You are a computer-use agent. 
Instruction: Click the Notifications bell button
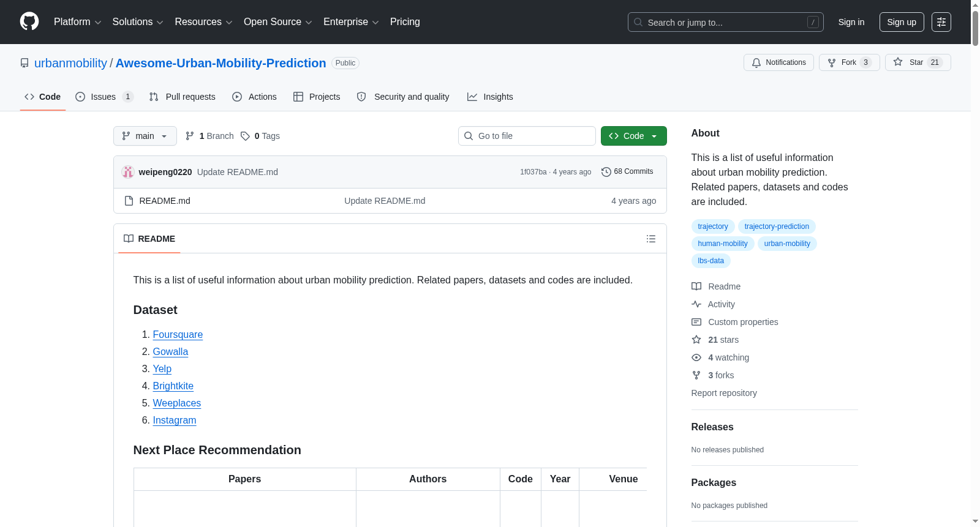[778, 62]
